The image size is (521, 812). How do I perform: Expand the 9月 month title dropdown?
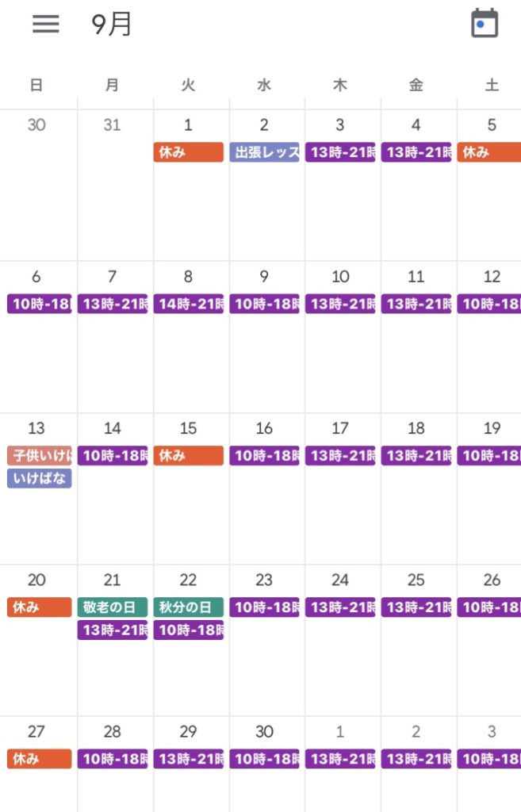111,24
